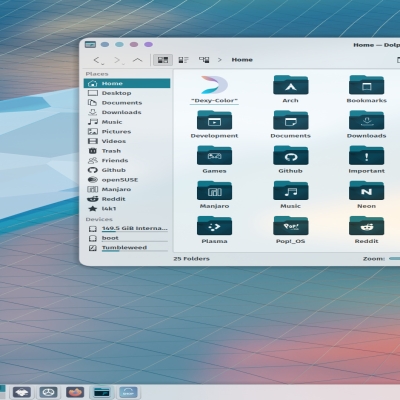Select the boot device
The width and height of the screenshot is (400, 400).
tap(127, 238)
